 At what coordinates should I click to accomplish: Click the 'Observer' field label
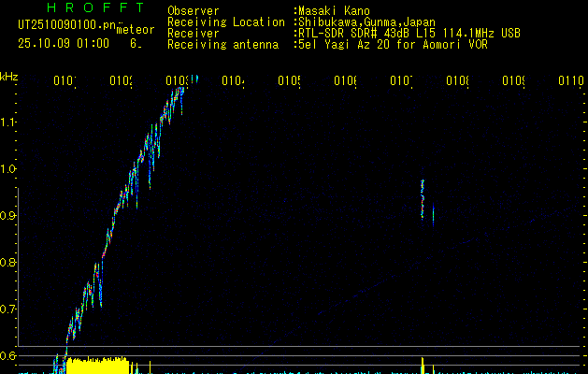click(x=194, y=11)
